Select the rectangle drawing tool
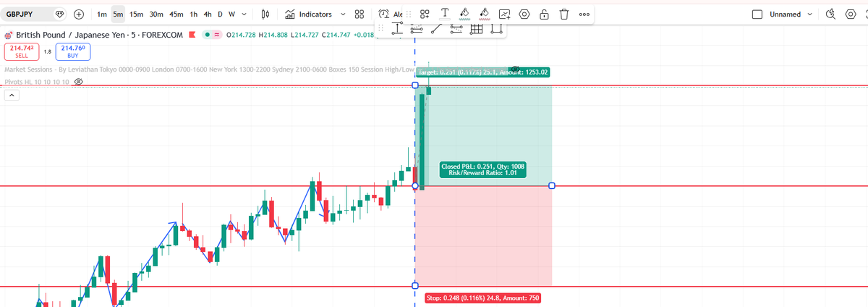868x307 pixels. (496, 29)
